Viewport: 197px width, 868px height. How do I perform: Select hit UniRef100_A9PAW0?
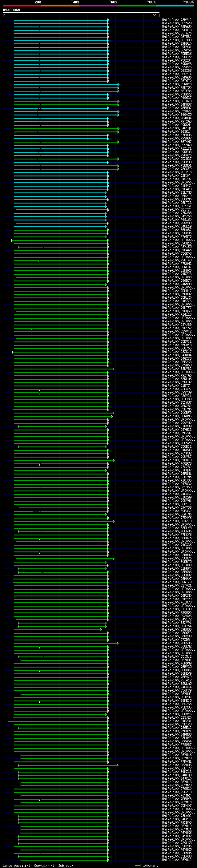[177, 26]
